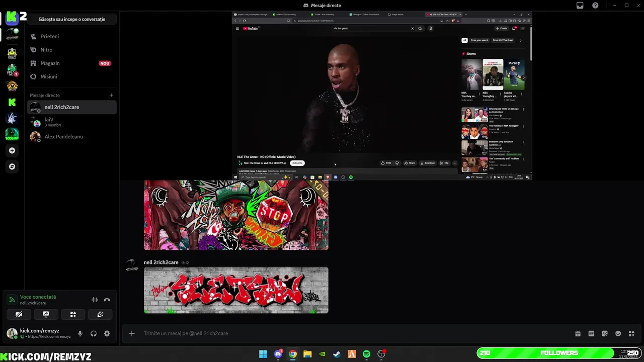Screen dimensions: 644x362
Task: Attach a file with the plus icon
Action: click(x=132, y=333)
